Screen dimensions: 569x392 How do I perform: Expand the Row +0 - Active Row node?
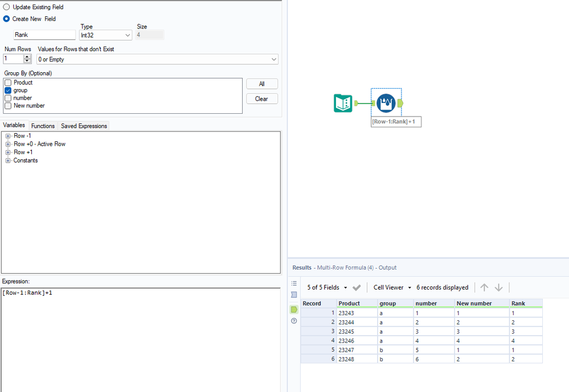[7, 144]
